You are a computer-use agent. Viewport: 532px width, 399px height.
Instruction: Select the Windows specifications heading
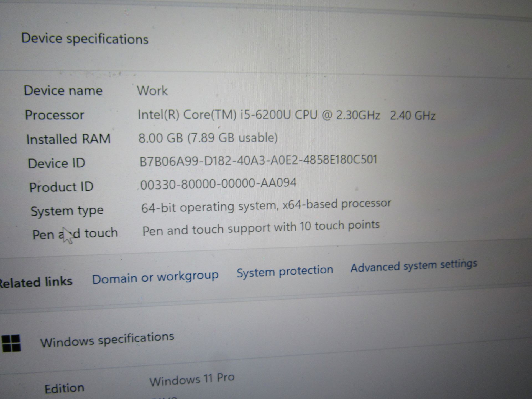tap(107, 339)
